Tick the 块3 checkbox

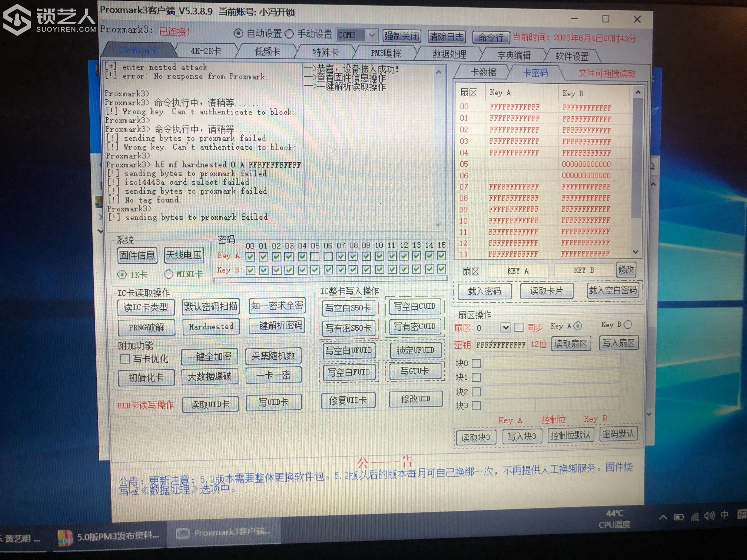[477, 406]
